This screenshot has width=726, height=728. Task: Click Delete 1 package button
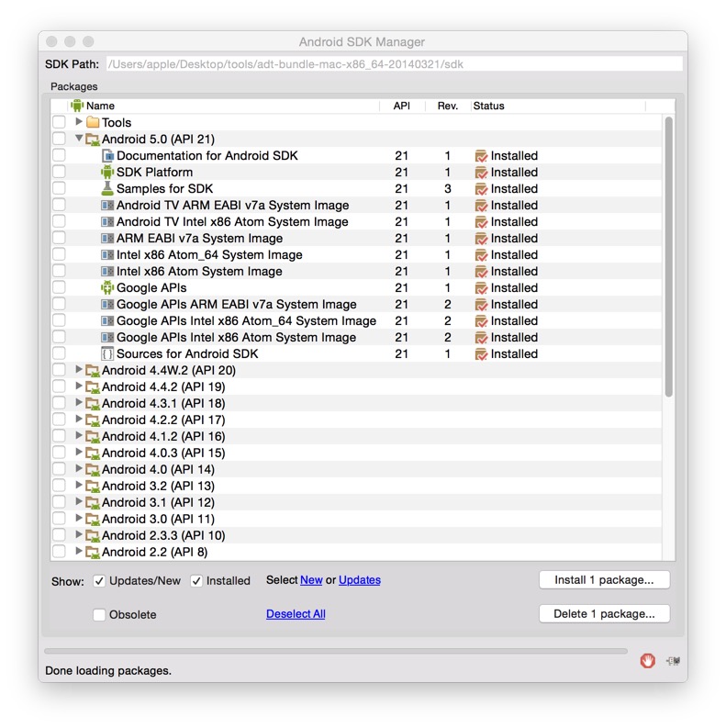point(604,614)
